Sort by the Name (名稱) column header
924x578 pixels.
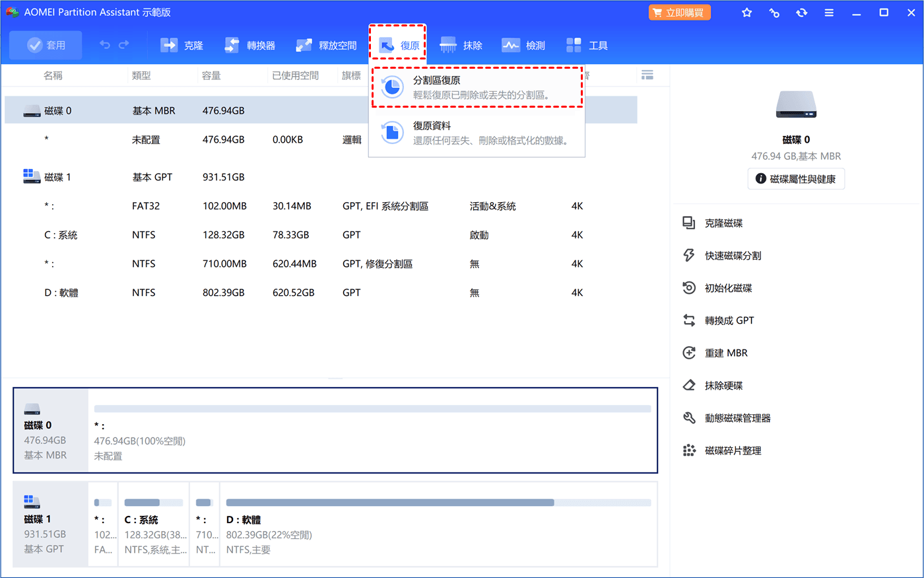(x=53, y=75)
